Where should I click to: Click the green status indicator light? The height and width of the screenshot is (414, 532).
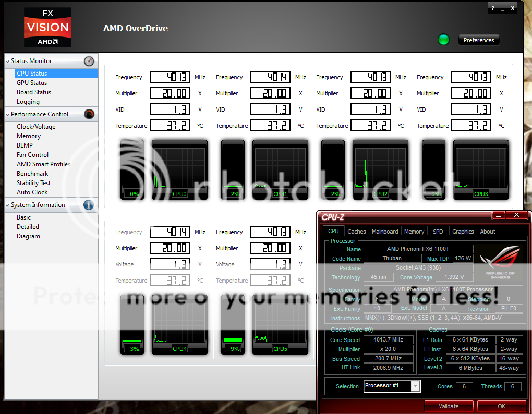point(443,40)
